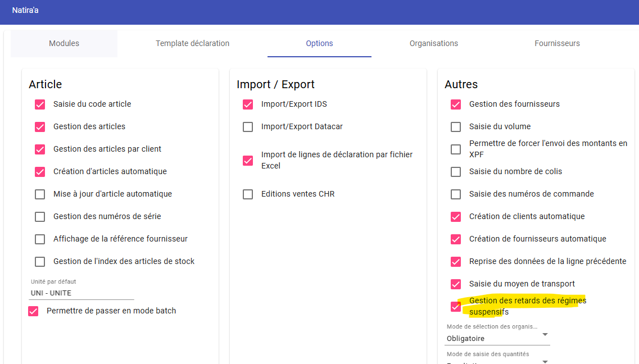Select the Fournisseurs tab

pyautogui.click(x=557, y=43)
